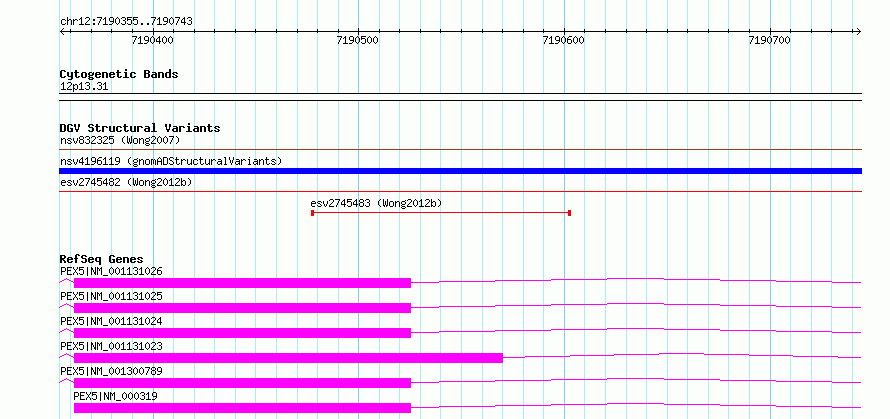The image size is (890, 419).
Task: Open the PEX5|NM_001131023 transcript label
Action: click(111, 346)
